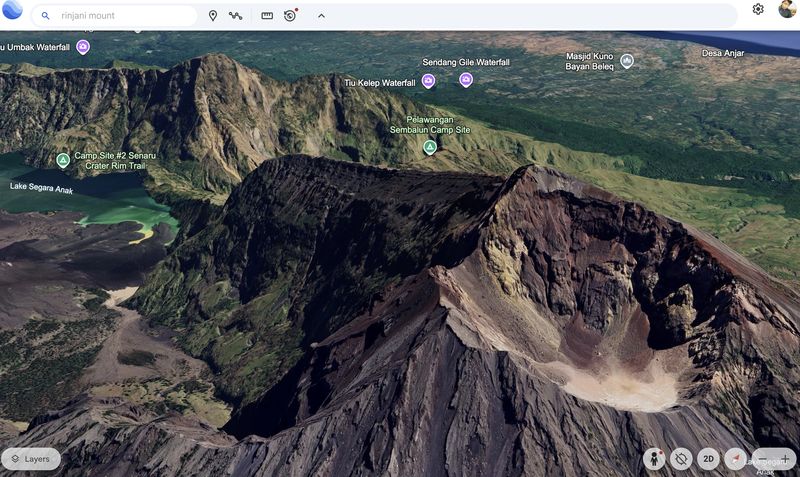
Task: Click 'Sendang Gile Waterfall' label text
Action: pos(466,62)
